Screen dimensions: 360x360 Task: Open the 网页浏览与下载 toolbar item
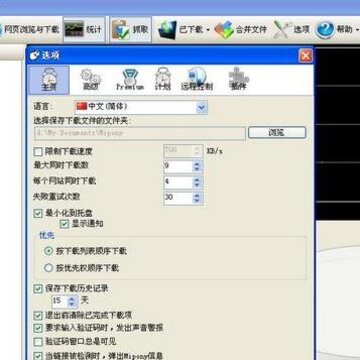point(30,30)
